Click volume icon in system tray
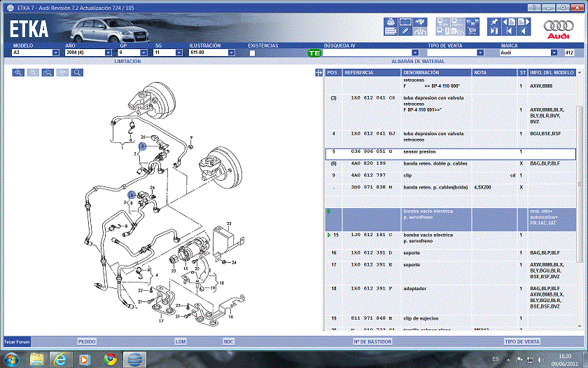The width and height of the screenshot is (588, 368). [x=540, y=360]
